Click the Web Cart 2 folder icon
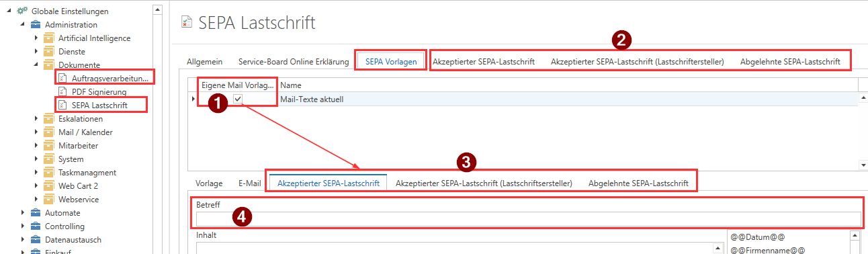Viewport: 868px width, 254px height. point(49,185)
